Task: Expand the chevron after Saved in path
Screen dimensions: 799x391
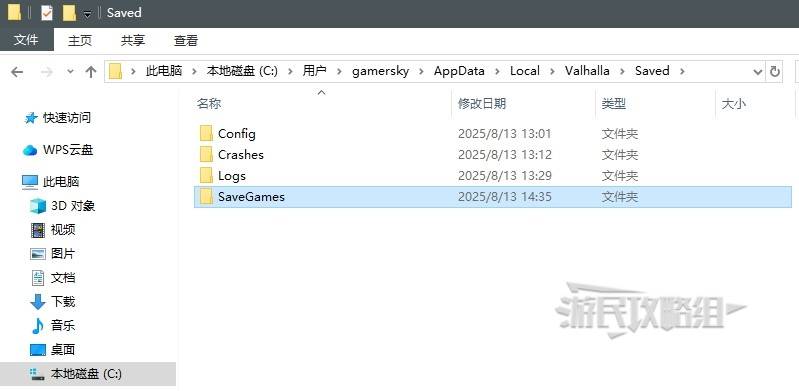Action: point(682,71)
